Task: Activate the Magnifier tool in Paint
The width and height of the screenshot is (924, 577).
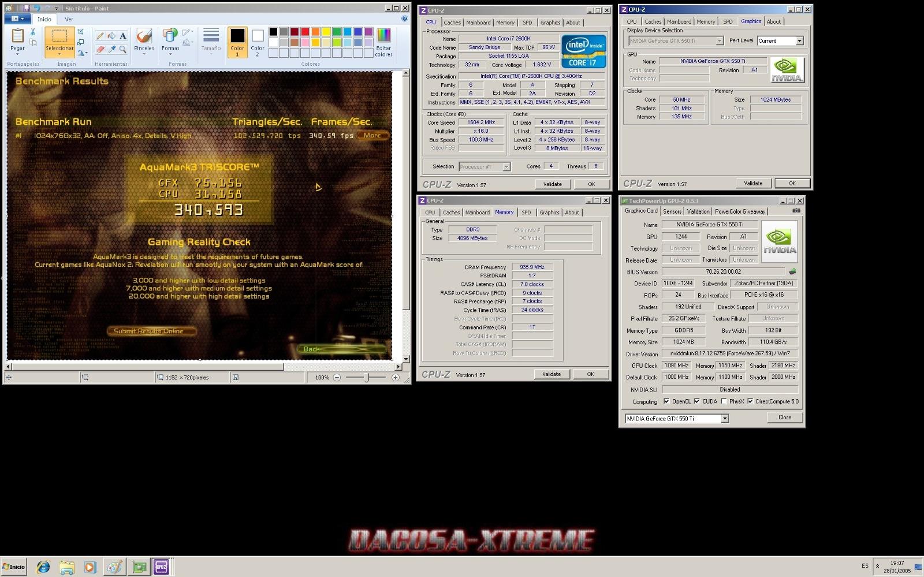Action: coord(123,50)
